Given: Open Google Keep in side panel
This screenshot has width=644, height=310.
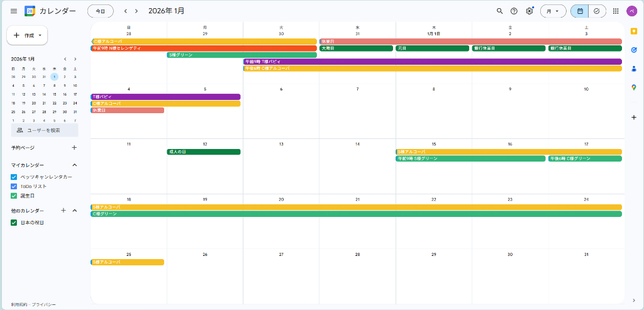Looking at the screenshot, I should [x=633, y=31].
